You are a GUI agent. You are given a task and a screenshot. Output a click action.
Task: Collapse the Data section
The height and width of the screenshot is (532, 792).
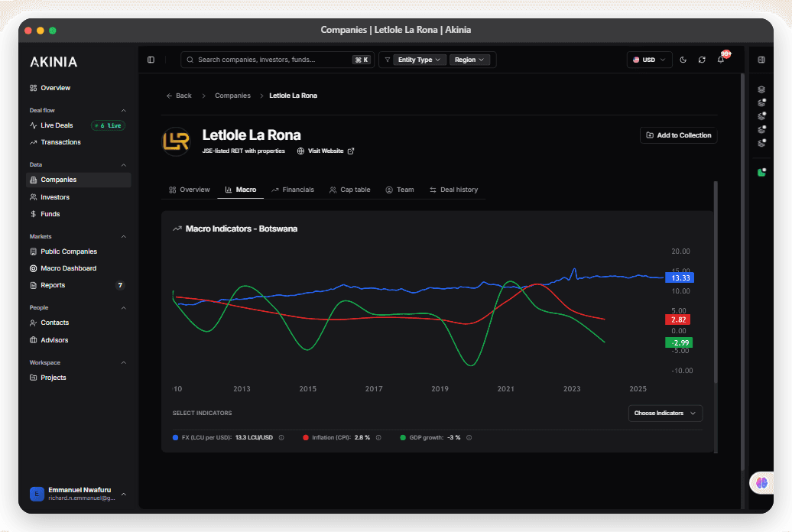[x=123, y=164]
